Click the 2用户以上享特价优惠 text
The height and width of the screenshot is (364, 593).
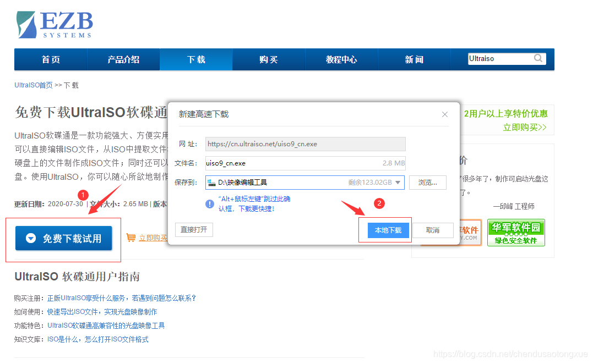505,114
